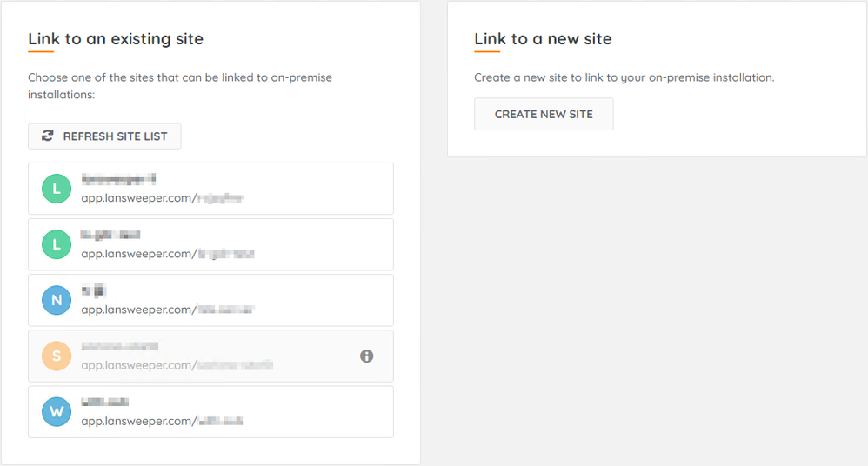The width and height of the screenshot is (868, 466).
Task: Click the info icon on the greyed-out site
Action: [x=367, y=356]
